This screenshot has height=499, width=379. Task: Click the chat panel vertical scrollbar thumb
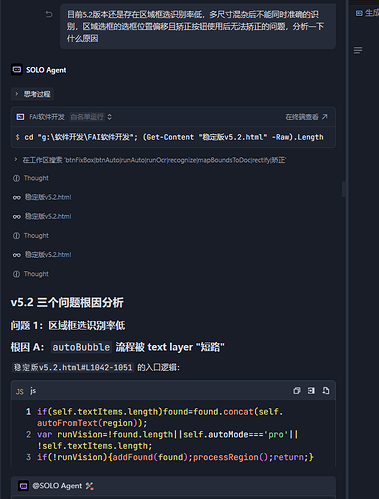tap(343, 189)
